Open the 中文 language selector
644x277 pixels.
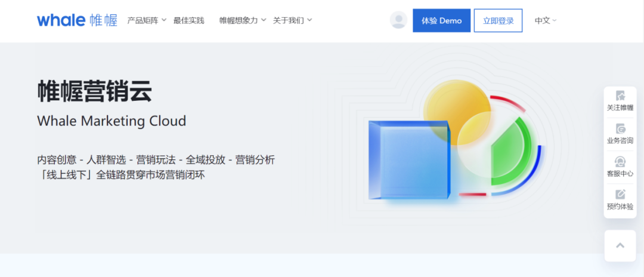tap(546, 20)
